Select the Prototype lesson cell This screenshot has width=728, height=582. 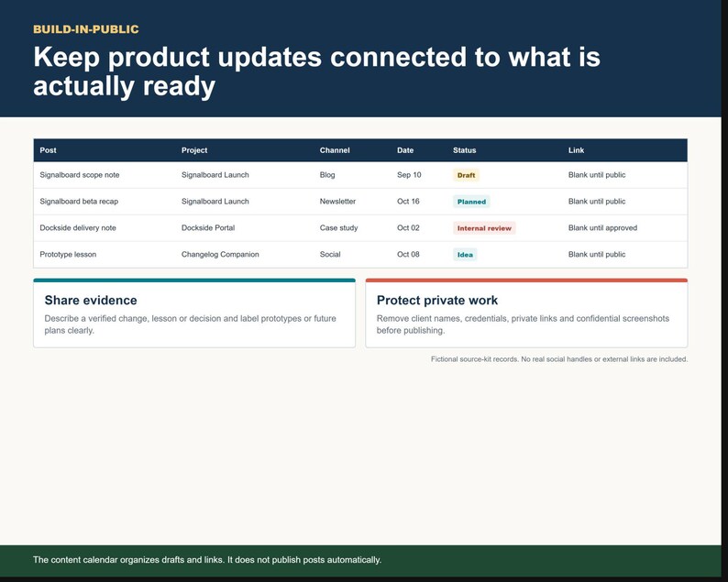click(68, 254)
